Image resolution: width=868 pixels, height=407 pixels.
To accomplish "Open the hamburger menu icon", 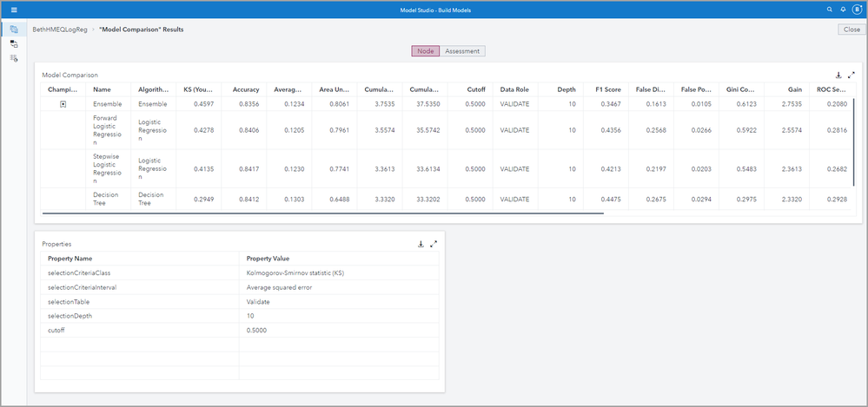I will pos(14,10).
